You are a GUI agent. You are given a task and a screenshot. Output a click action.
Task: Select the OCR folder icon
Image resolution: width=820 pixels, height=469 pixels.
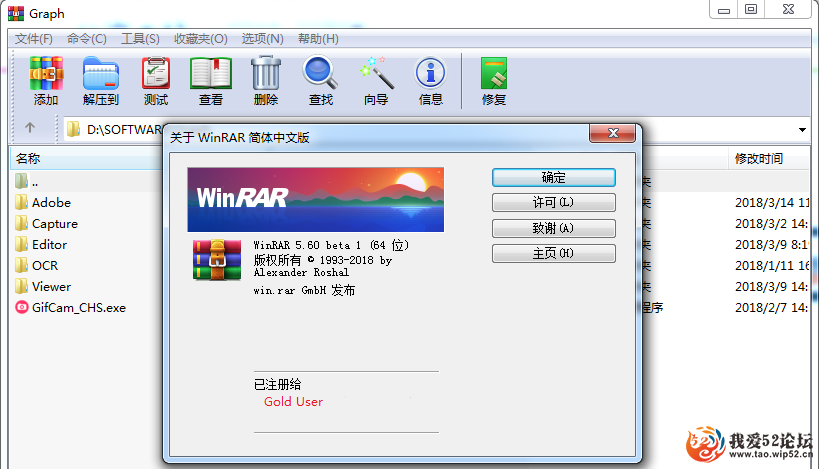[21, 265]
